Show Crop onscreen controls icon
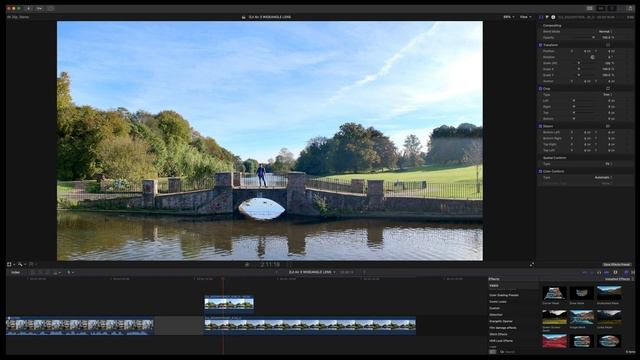The height and width of the screenshot is (360, 640). (608, 88)
